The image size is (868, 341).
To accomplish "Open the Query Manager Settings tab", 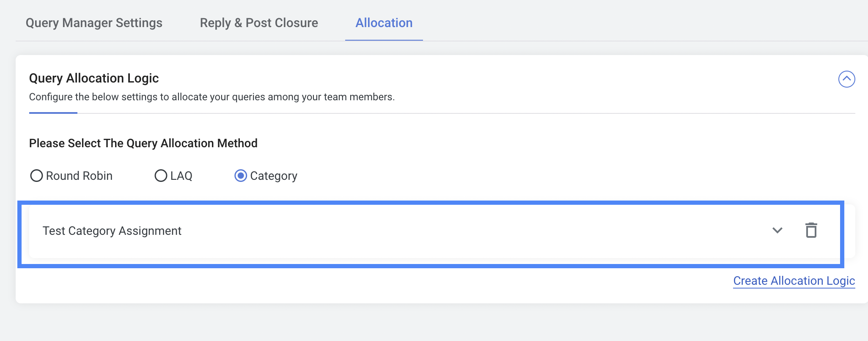I will point(94,23).
